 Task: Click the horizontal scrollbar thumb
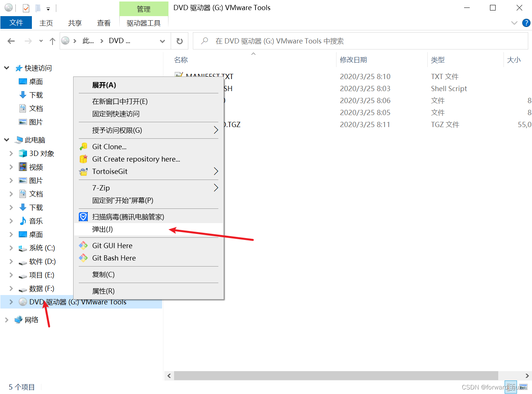click(x=336, y=376)
